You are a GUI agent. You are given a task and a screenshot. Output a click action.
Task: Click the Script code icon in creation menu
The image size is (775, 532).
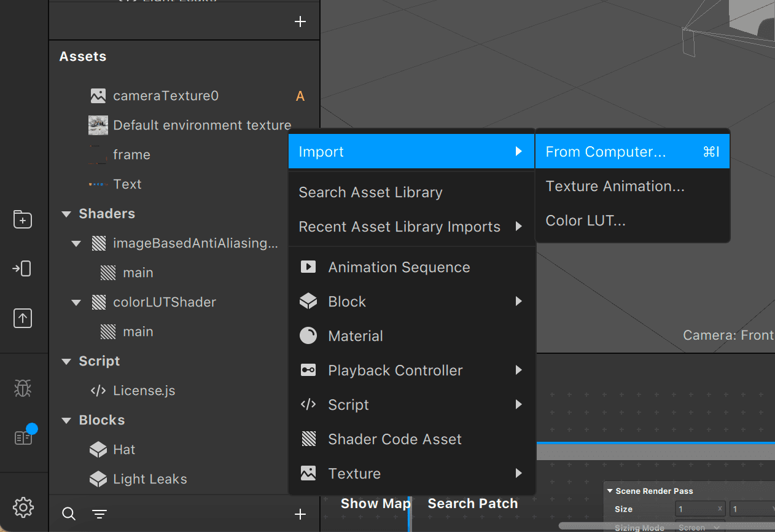(308, 404)
